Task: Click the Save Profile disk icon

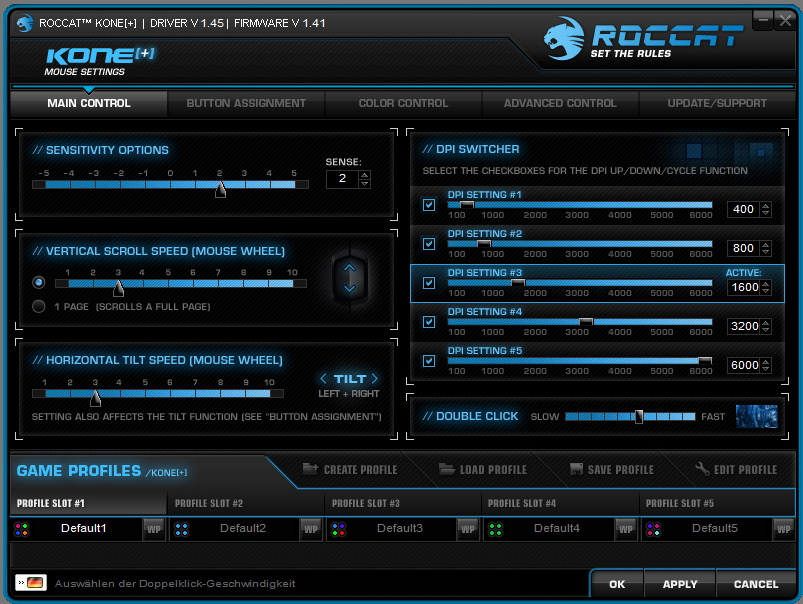Action: (x=576, y=469)
